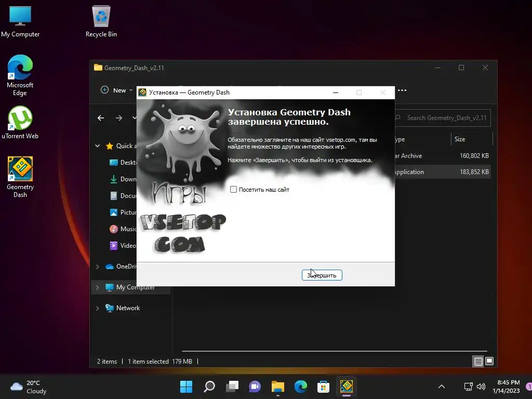Open the See more menu in Explorer toolbar
Image resolution: width=532 pixels, height=399 pixels.
click(x=402, y=90)
